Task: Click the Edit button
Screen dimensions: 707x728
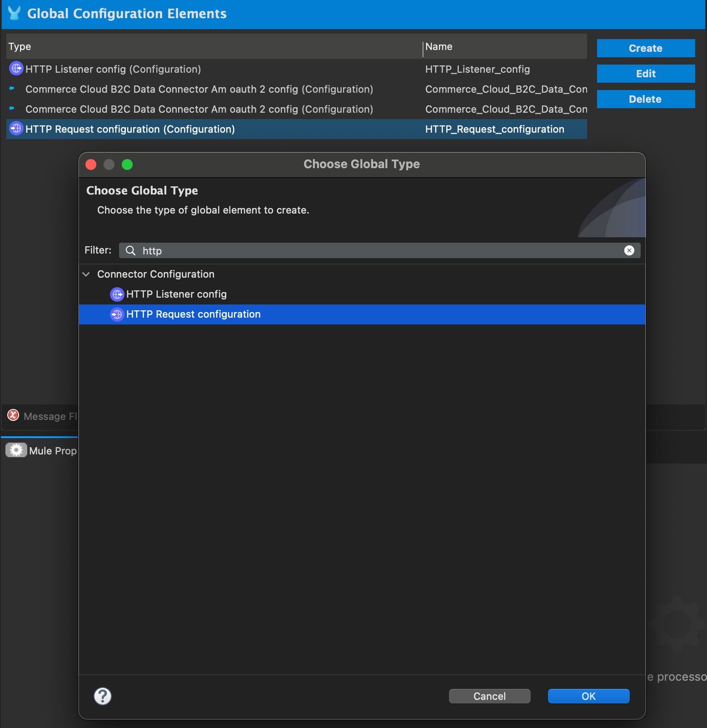Action: coord(646,74)
